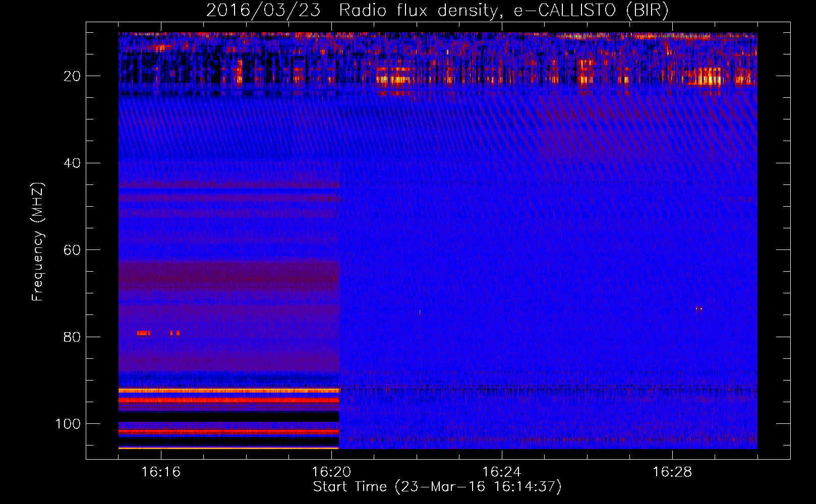The width and height of the screenshot is (816, 504).
Task: Click the 16:24 time tick label
Action: (502, 472)
